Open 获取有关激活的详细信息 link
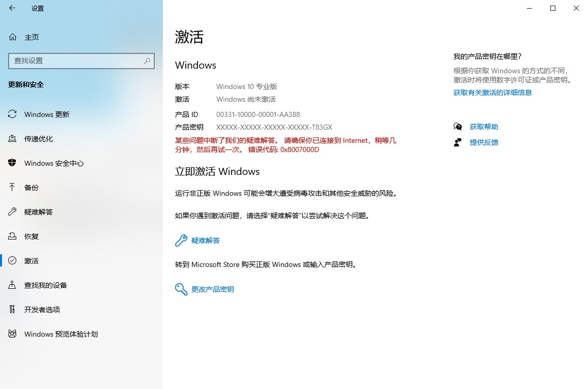Viewport: 588px width, 389px height. (x=492, y=93)
